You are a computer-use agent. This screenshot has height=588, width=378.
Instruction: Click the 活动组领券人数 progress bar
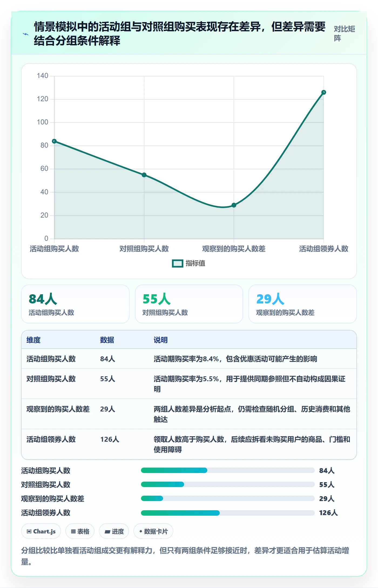(x=228, y=513)
